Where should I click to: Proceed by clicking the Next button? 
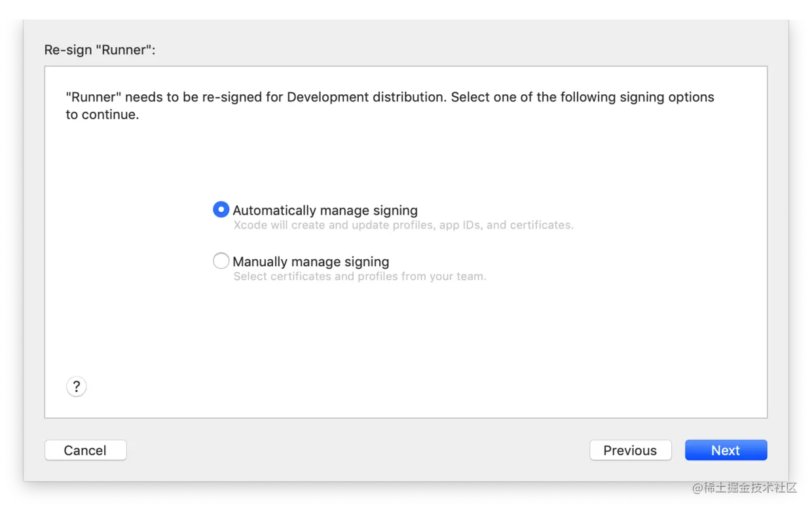(726, 450)
